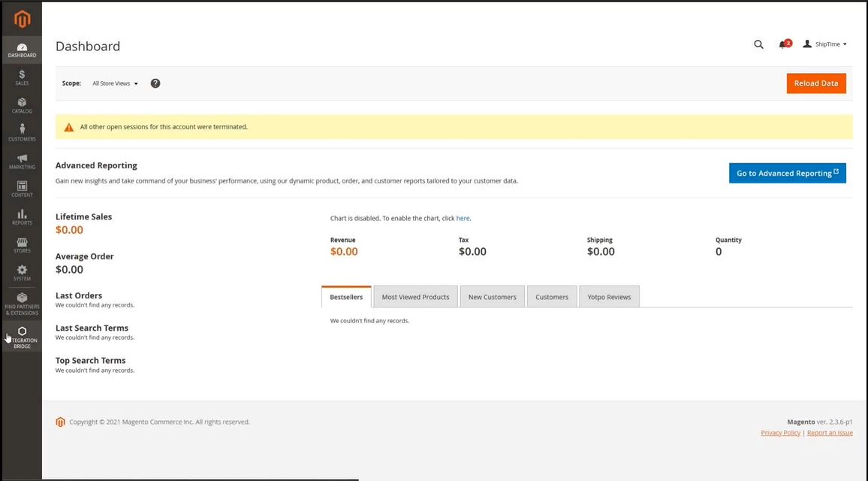The image size is (868, 481).
Task: Select the New Customers tab
Action: click(x=492, y=297)
